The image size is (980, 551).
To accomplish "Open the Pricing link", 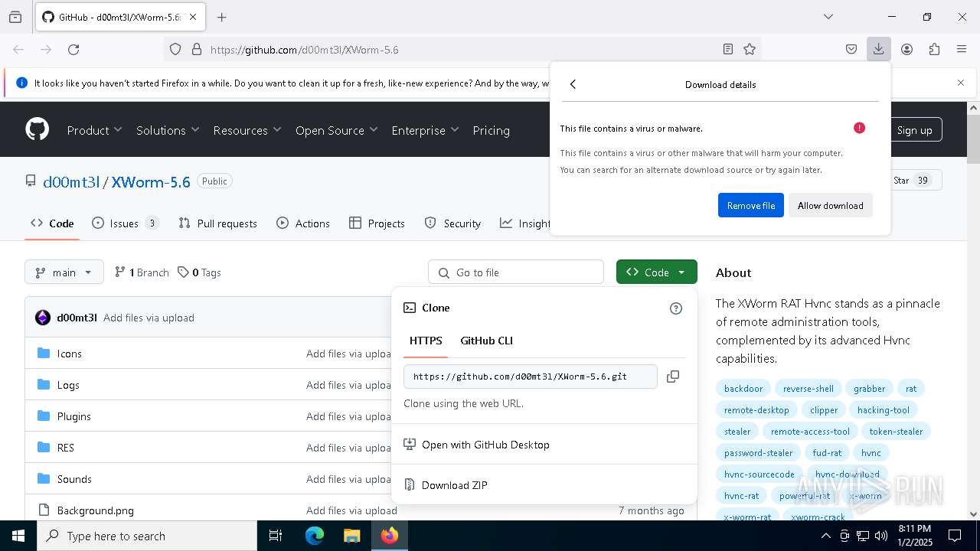I will pyautogui.click(x=491, y=130).
